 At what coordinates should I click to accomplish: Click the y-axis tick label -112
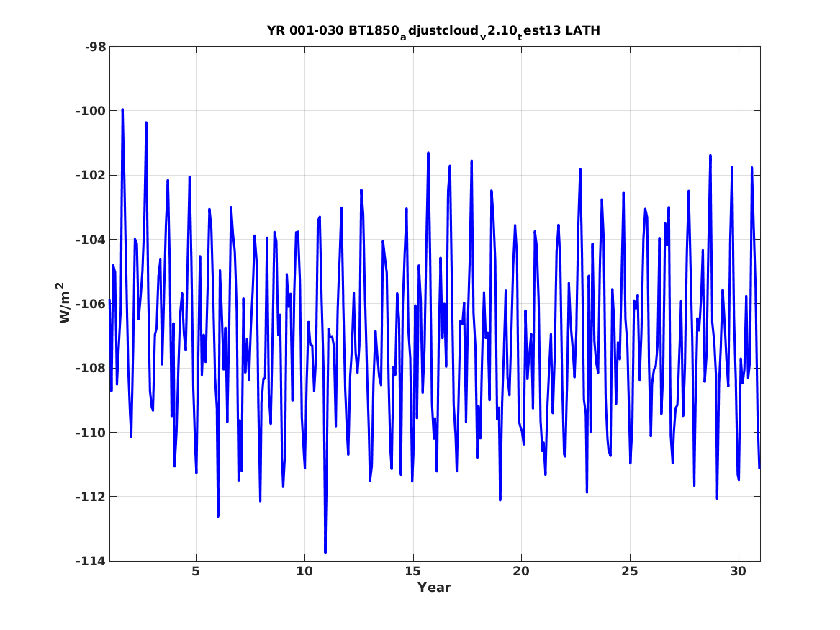[91, 497]
